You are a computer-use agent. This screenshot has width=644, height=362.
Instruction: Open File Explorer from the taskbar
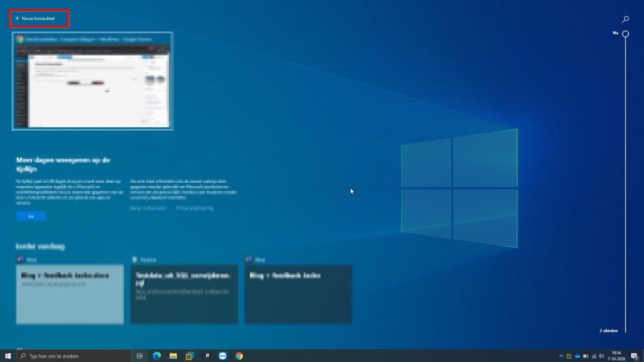pos(173,356)
